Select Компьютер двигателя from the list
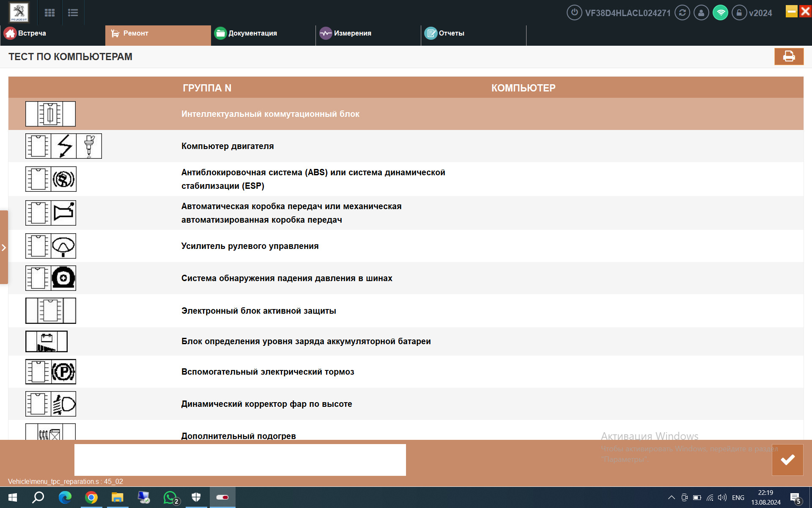812x508 pixels. pyautogui.click(x=227, y=146)
